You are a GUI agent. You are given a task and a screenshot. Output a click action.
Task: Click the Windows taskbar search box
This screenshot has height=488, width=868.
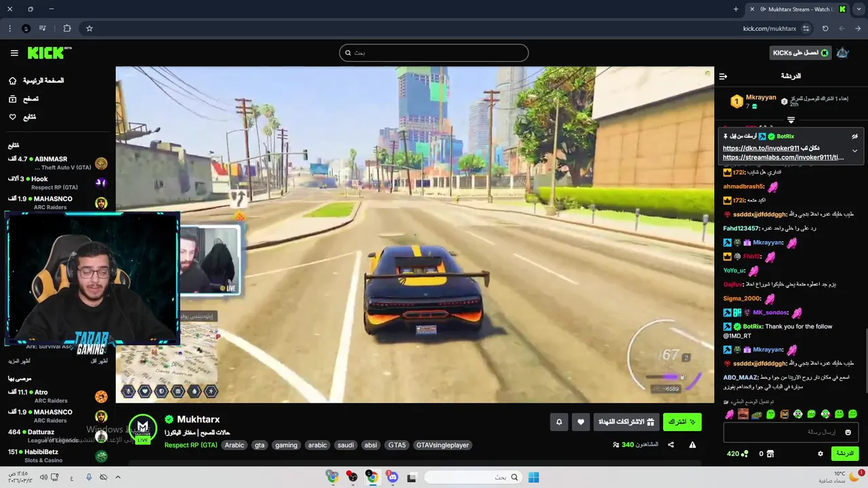[472, 477]
